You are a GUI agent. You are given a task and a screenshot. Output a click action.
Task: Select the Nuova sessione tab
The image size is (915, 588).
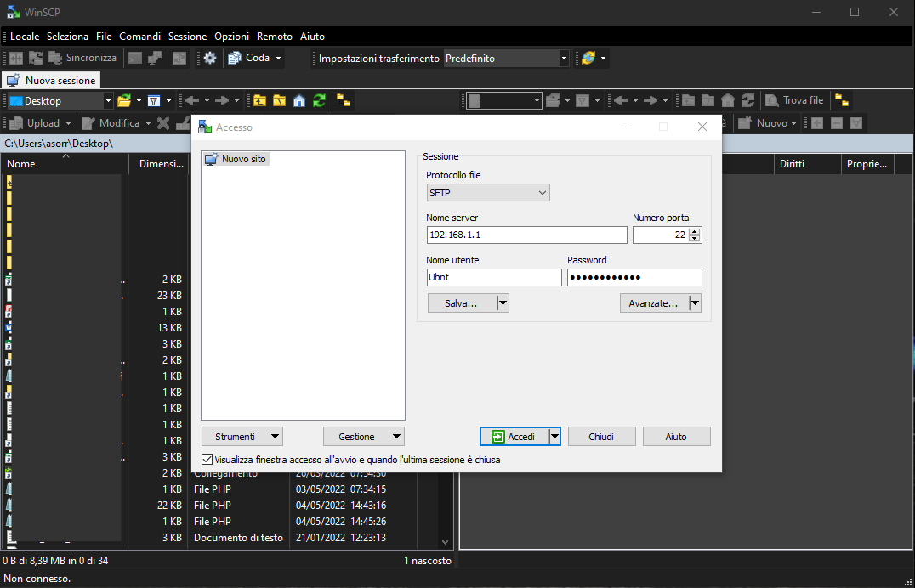[52, 81]
